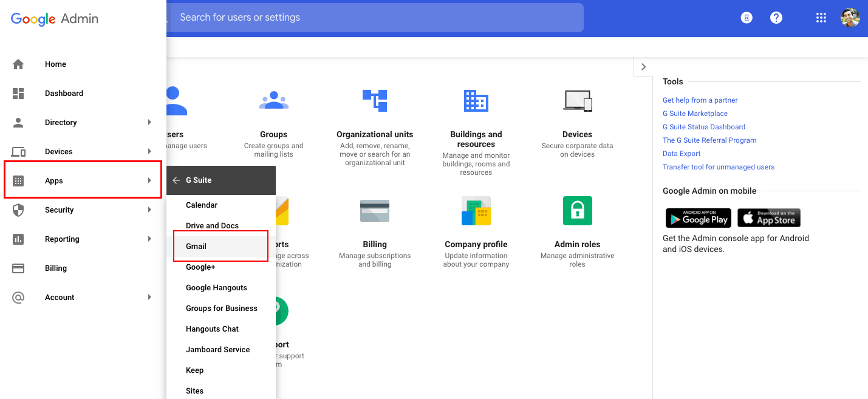Click the Billing credit card icon
Screen dimensions: 868x399
tap(375, 211)
